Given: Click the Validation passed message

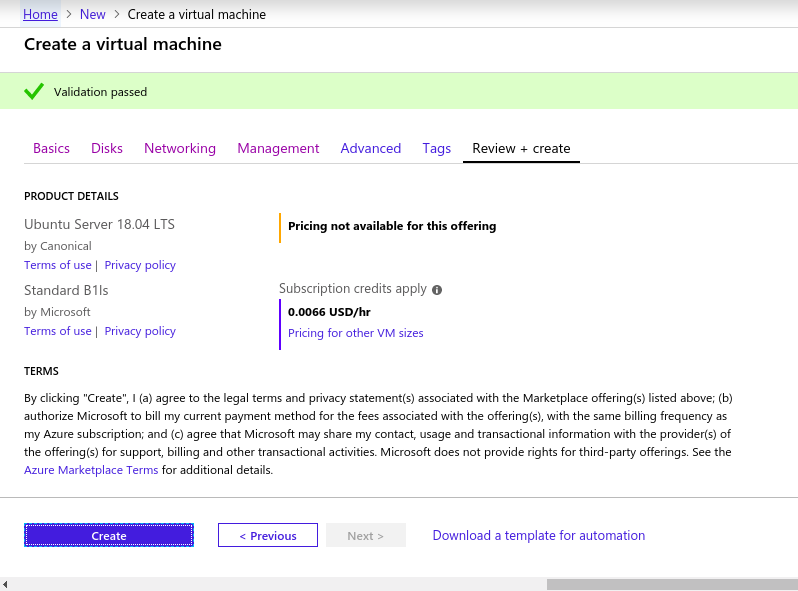Looking at the screenshot, I should coord(100,92).
